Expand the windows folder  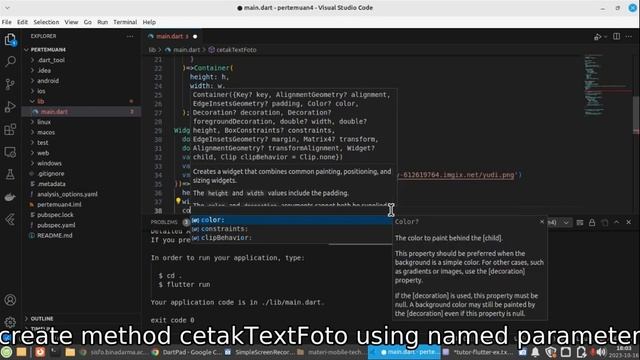(81, 163)
